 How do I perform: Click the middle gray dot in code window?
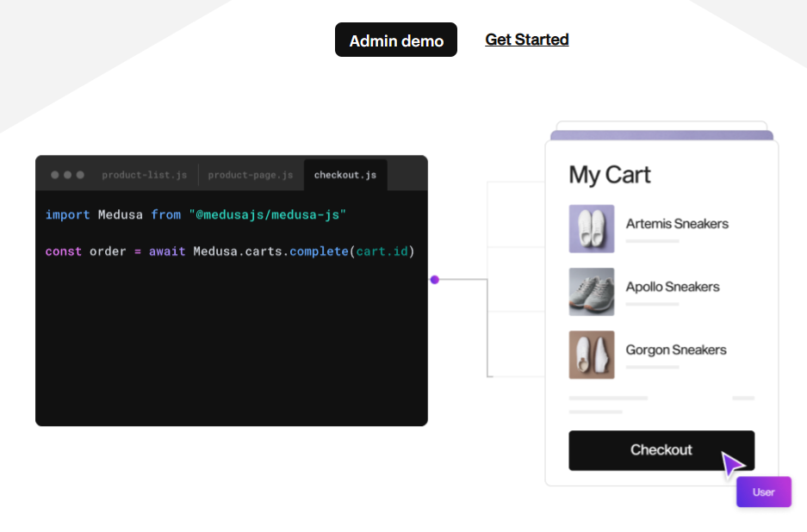67,175
